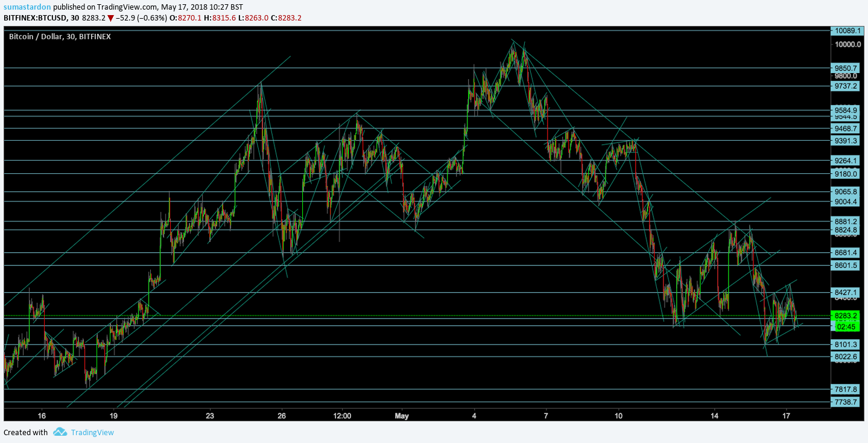Select the 7817.8 price level label
Image resolution: width=868 pixels, height=443 pixels.
[x=845, y=389]
